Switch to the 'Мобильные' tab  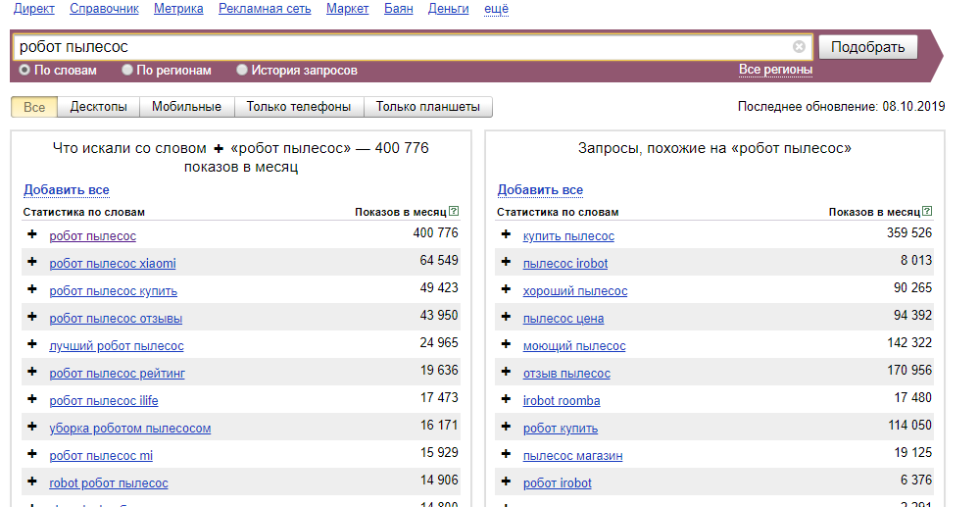tap(187, 107)
